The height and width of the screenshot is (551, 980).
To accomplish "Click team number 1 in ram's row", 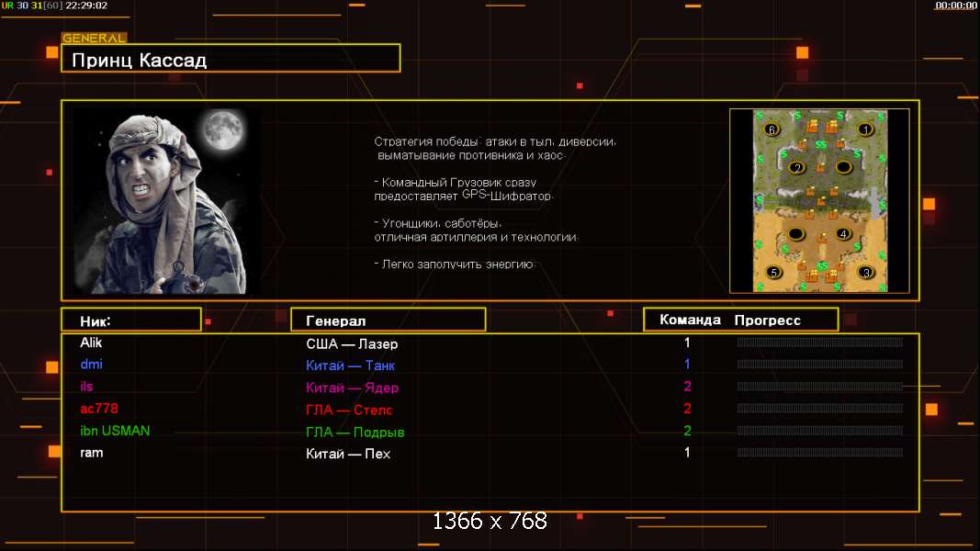I will (687, 453).
